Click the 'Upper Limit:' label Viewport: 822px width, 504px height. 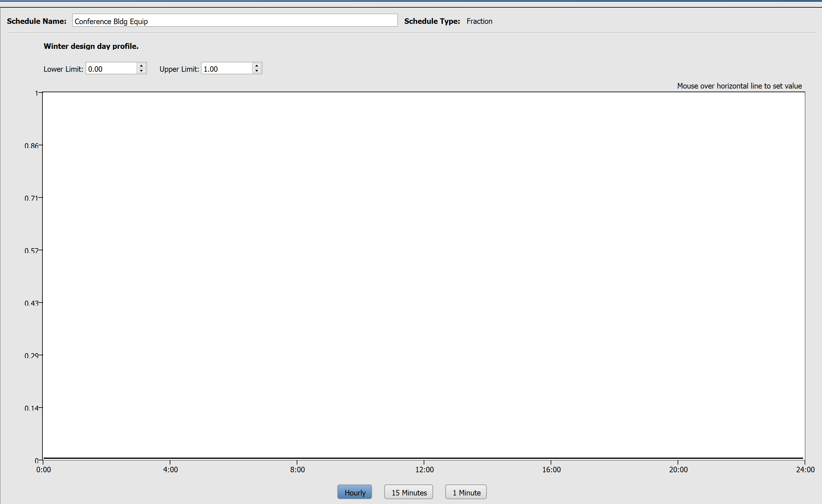(179, 69)
